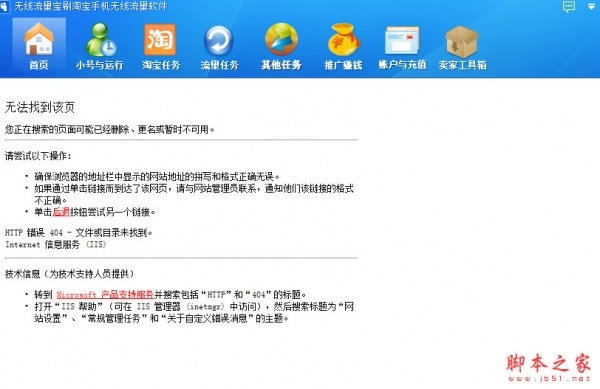
Task: Click the feedback chat bubble icon
Action: coord(569,6)
